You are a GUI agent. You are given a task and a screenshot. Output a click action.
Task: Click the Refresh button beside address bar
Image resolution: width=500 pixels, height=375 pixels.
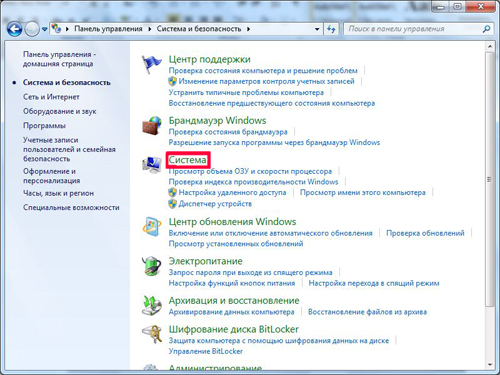[331, 29]
